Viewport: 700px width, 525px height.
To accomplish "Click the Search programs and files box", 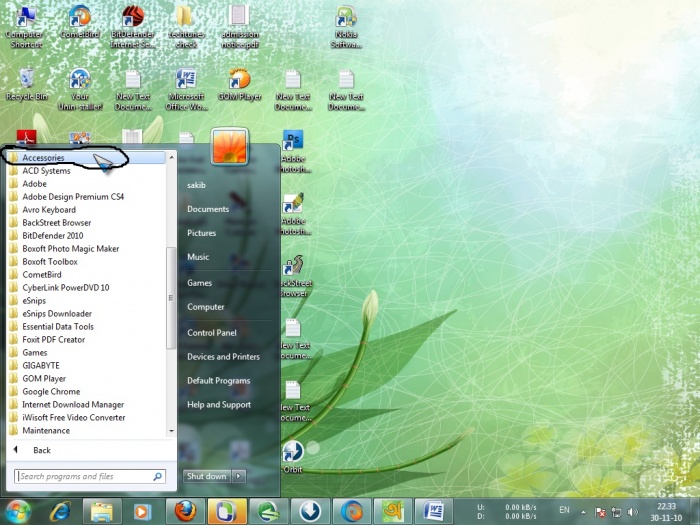I will coord(90,476).
